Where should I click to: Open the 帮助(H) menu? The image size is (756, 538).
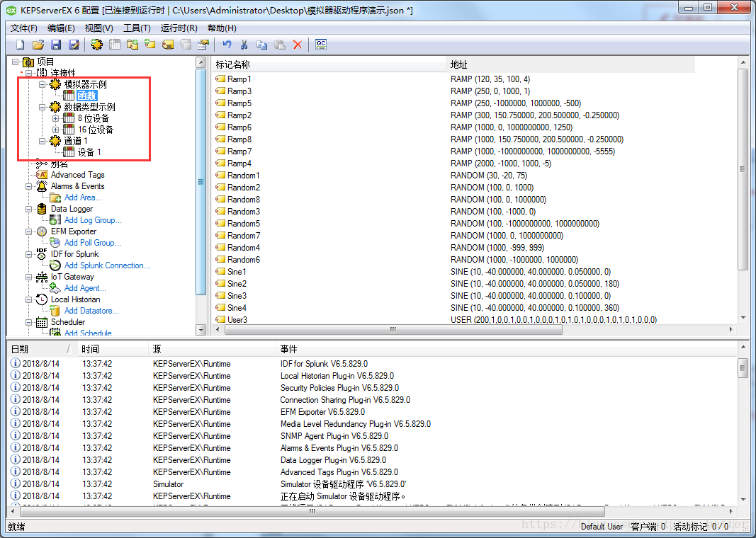[222, 28]
